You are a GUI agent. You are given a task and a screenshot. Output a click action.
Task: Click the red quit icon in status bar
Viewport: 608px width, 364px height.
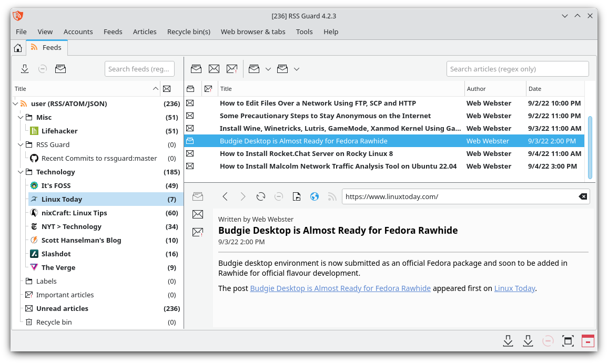tap(587, 341)
